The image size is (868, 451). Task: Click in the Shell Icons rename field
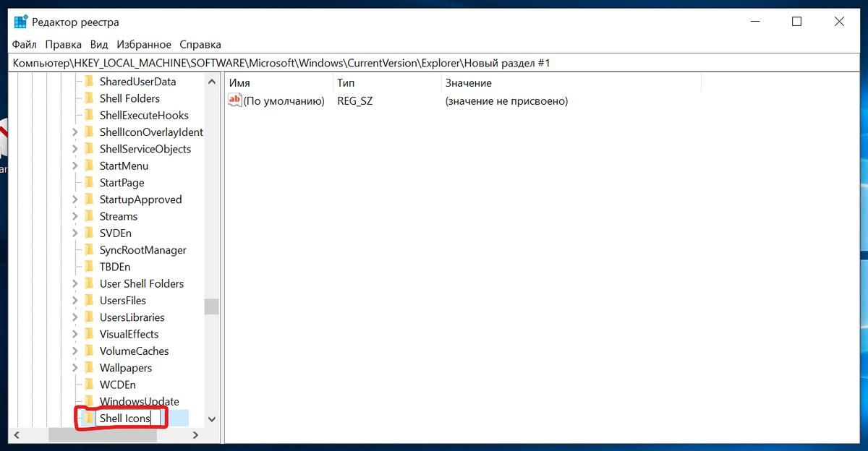128,418
